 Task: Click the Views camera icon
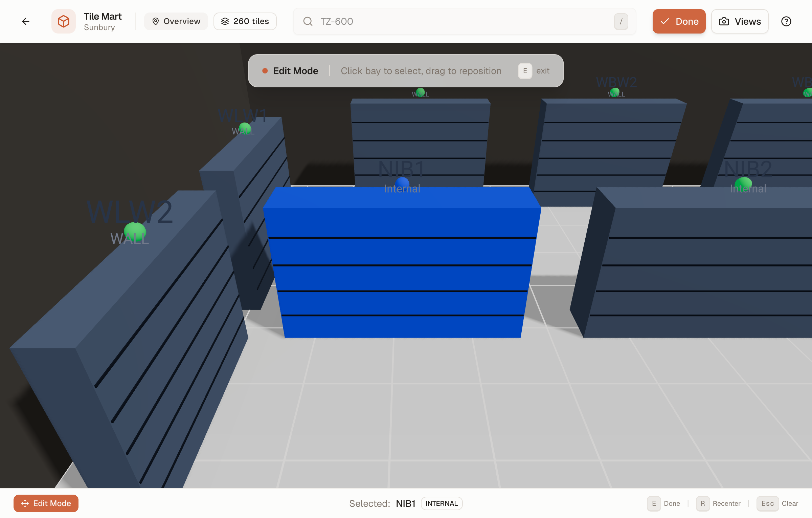click(724, 21)
